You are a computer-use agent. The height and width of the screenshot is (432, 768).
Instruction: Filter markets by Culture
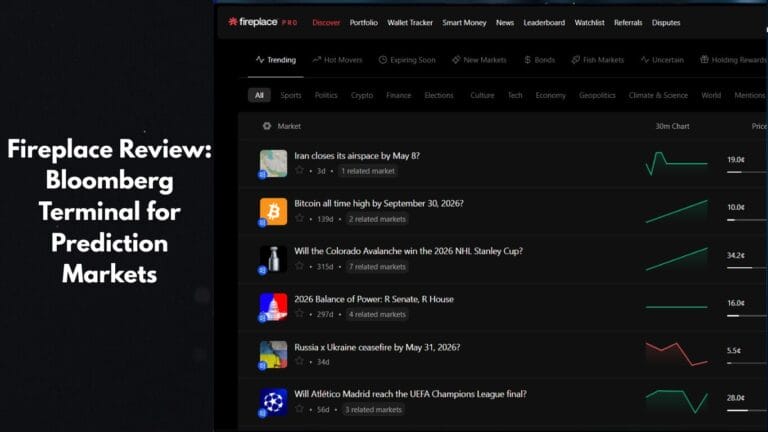click(482, 95)
